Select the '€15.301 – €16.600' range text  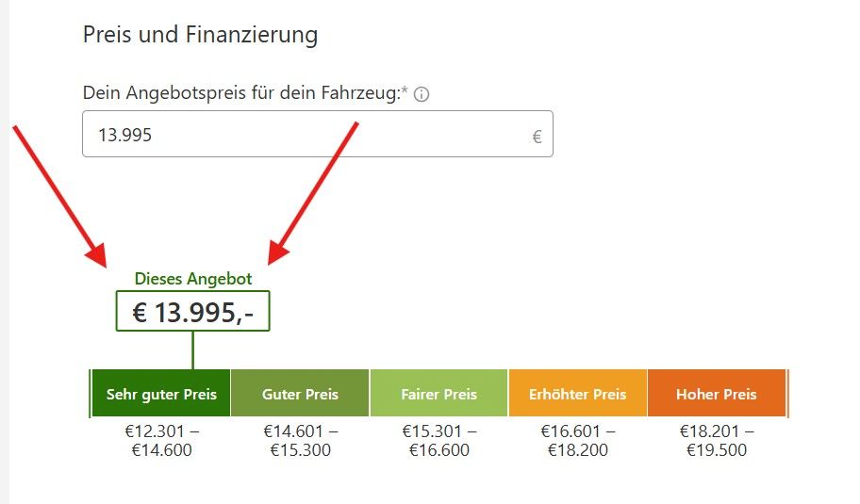click(x=438, y=441)
